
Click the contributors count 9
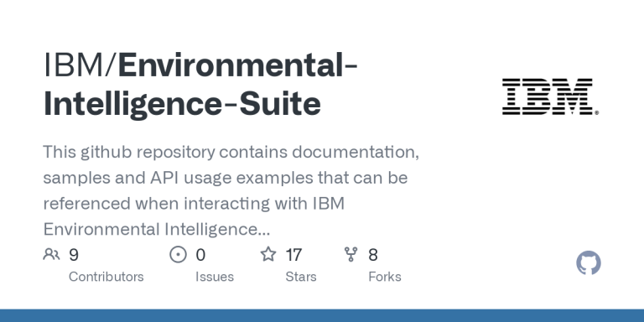pos(74,255)
